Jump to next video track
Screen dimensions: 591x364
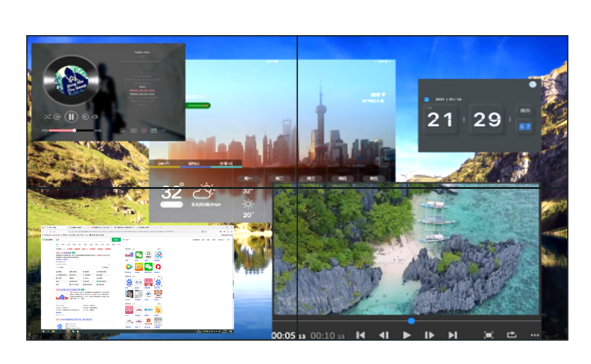pos(453,335)
